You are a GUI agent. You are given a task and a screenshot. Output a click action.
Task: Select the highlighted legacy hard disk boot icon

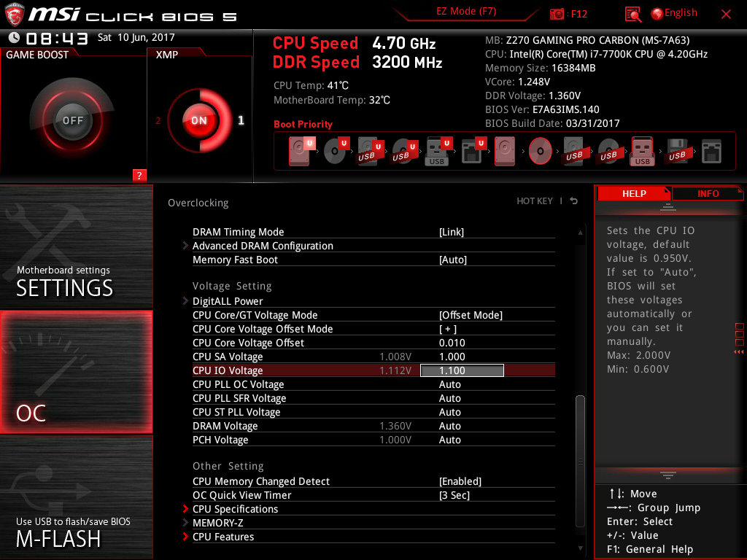505,152
